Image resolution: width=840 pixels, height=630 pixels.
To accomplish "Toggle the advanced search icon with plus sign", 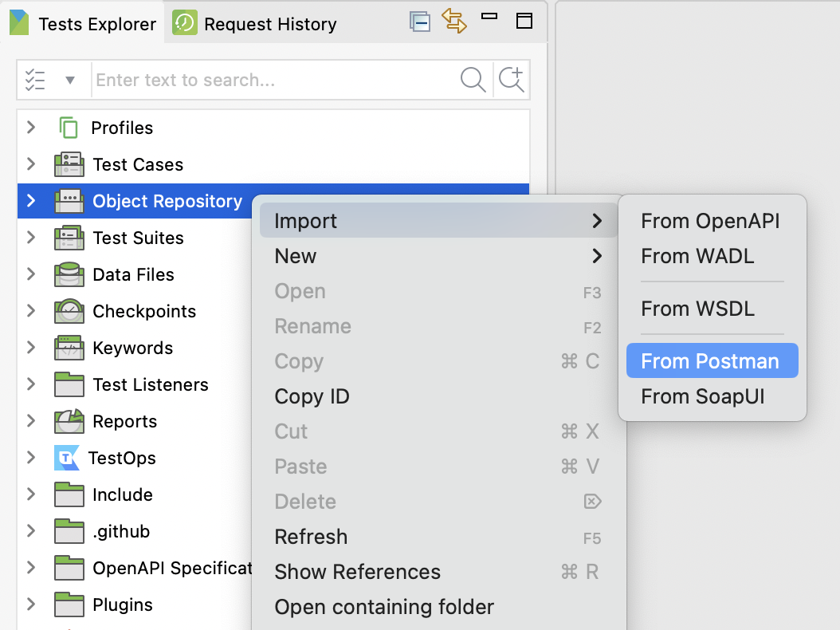I will [x=511, y=80].
